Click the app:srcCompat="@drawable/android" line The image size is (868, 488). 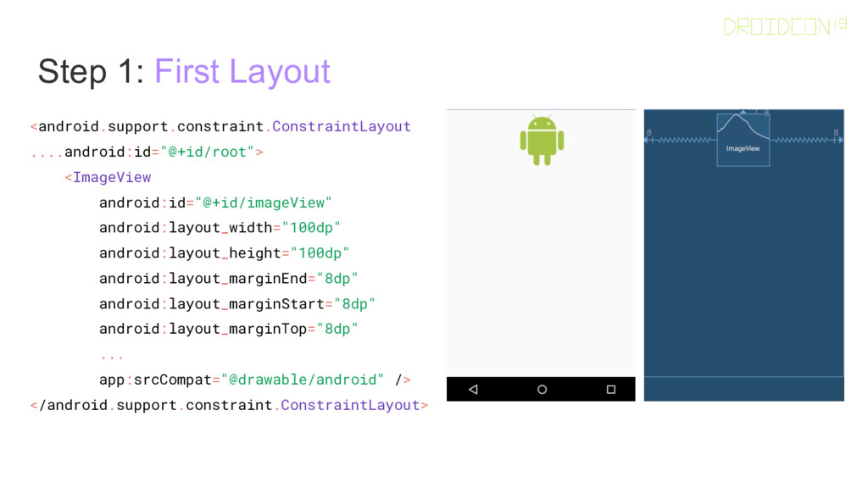(255, 380)
